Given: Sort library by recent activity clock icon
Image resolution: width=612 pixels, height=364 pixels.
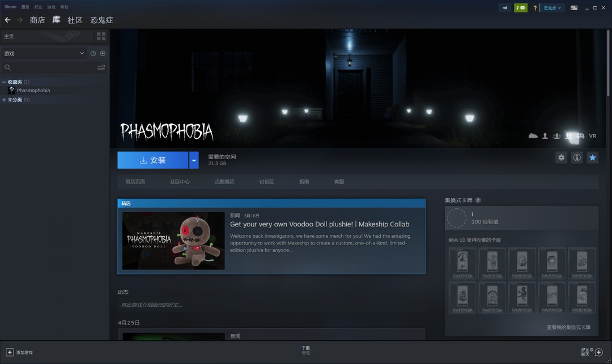Looking at the screenshot, I should click(x=93, y=53).
